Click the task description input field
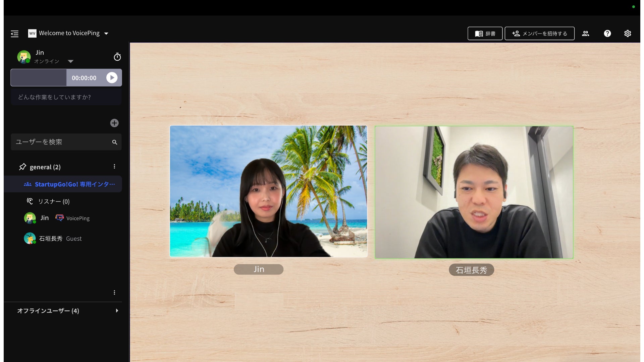The height and width of the screenshot is (362, 644). point(66,97)
